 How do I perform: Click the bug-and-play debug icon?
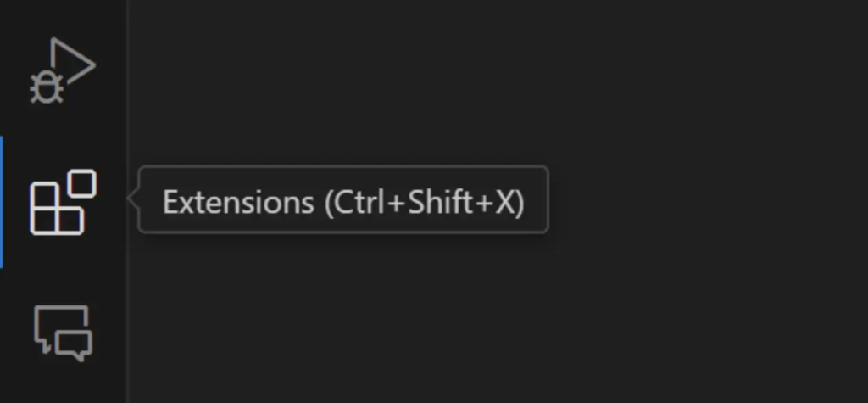(x=62, y=71)
